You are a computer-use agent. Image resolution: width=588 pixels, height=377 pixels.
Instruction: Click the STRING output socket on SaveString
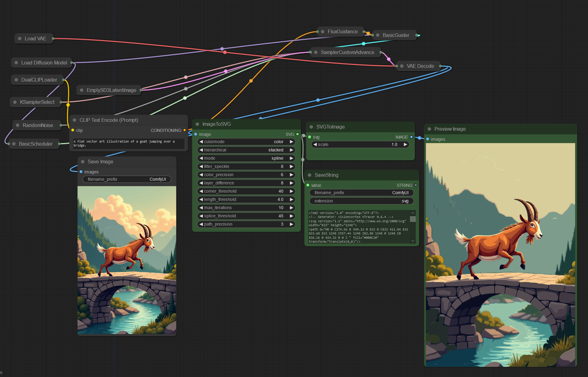[416, 185]
